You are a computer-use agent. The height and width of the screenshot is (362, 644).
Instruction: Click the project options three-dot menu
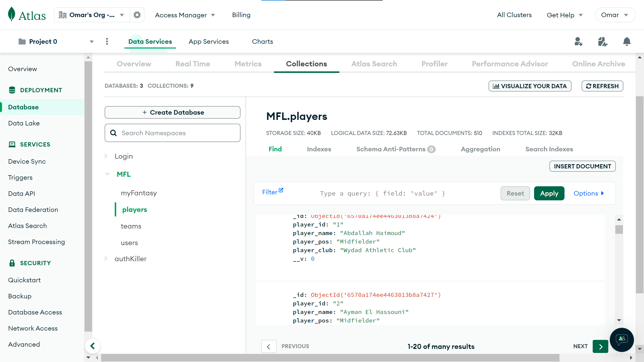click(x=107, y=41)
